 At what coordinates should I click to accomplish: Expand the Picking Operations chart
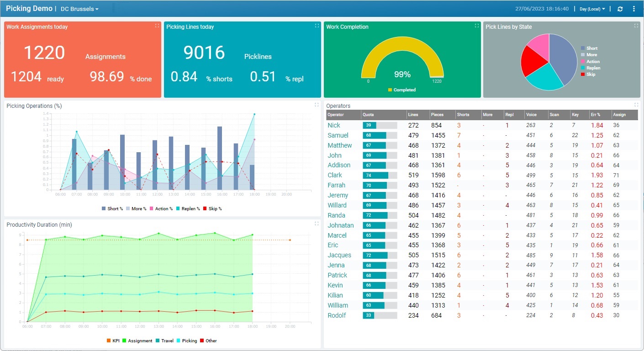317,104
